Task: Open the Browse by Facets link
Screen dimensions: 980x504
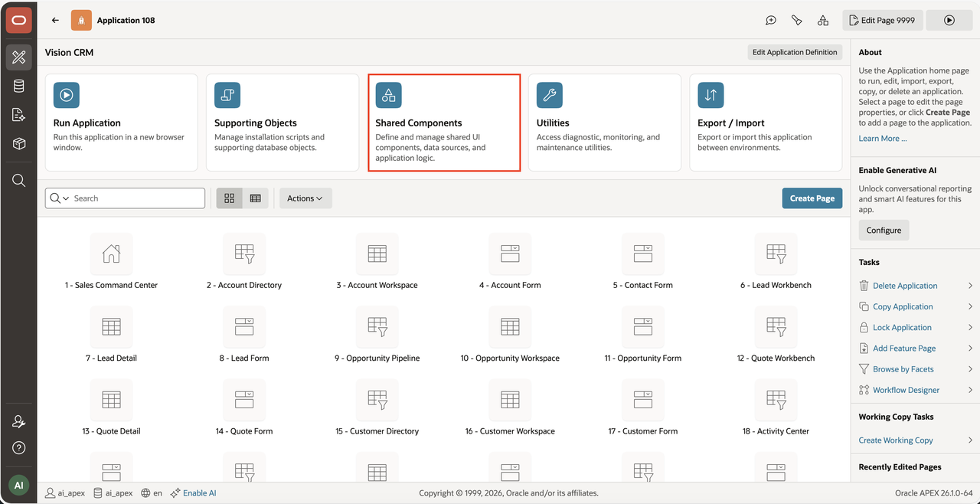Action: tap(903, 369)
